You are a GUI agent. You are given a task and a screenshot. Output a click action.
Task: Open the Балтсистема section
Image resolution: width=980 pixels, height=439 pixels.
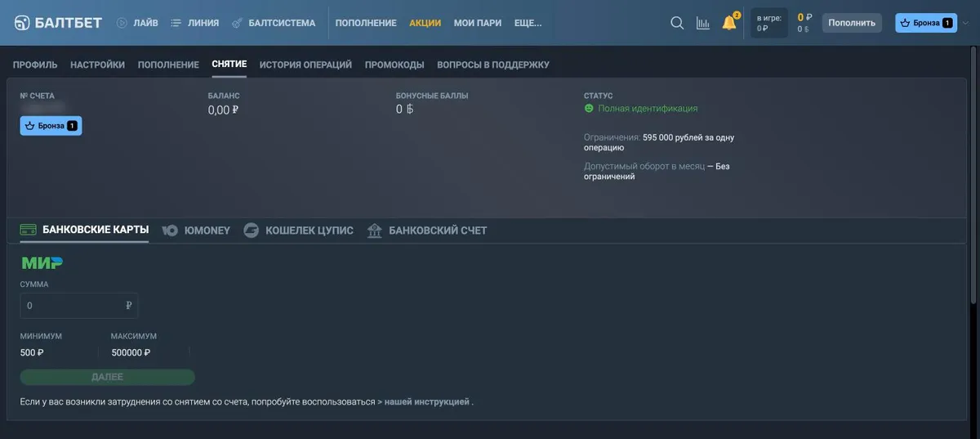coord(282,23)
